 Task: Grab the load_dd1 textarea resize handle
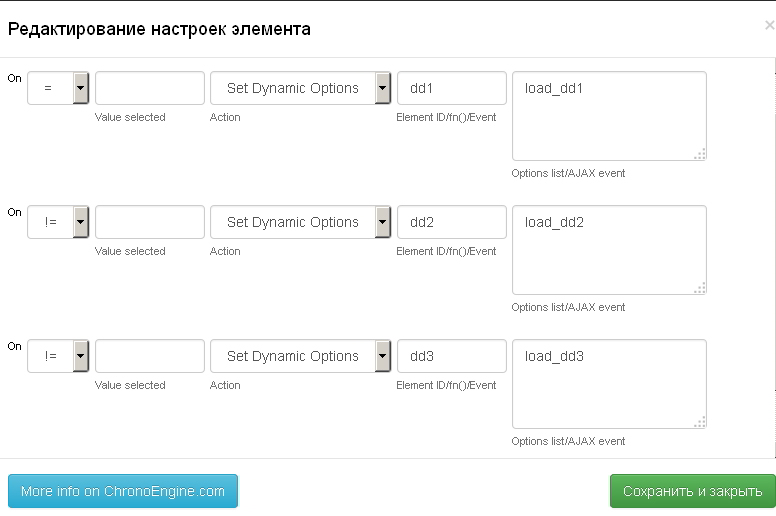[700, 154]
